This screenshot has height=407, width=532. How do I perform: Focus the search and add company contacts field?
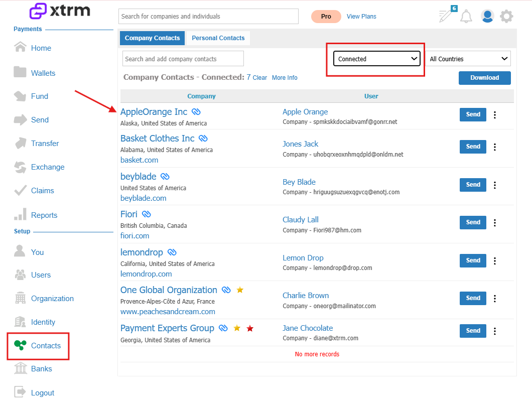point(183,59)
